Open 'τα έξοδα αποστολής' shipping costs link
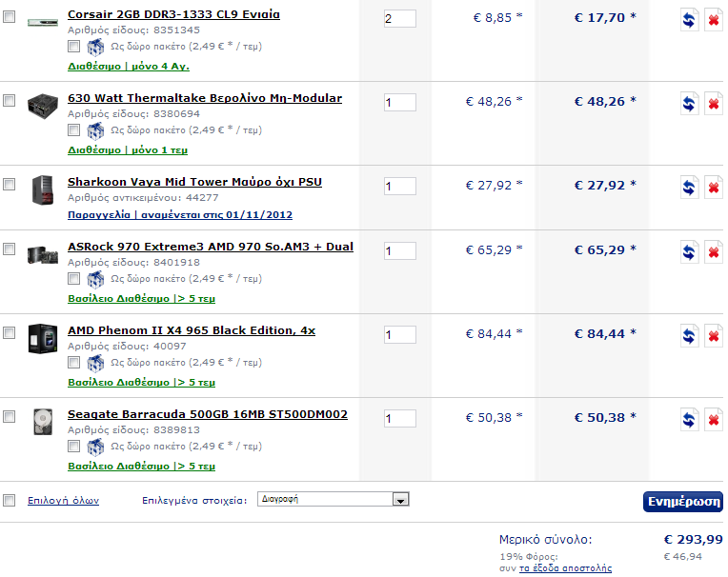This screenshot has width=728, height=577. [565, 568]
